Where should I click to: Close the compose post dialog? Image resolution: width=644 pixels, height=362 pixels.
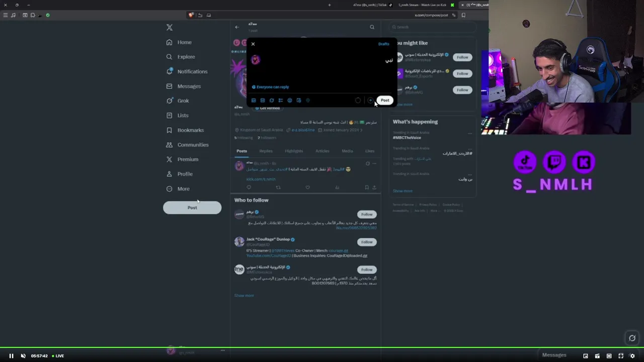coord(253,44)
